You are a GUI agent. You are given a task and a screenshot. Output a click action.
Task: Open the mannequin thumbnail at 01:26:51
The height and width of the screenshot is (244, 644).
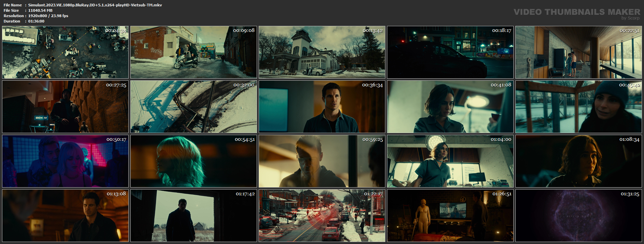tap(450, 216)
